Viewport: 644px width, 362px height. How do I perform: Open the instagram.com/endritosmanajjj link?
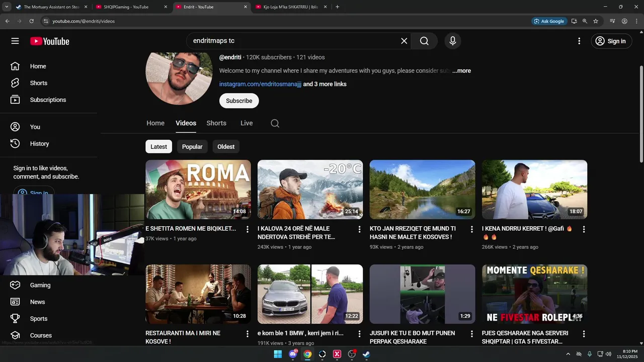(x=260, y=84)
